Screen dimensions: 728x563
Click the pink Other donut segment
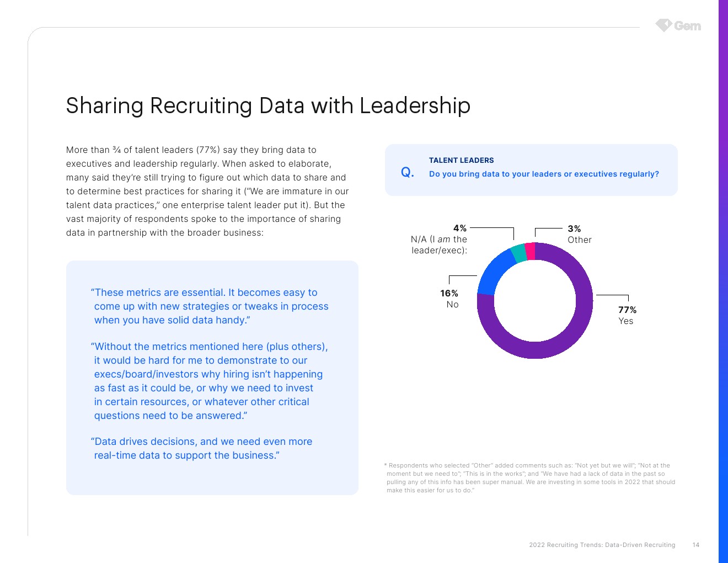click(x=530, y=251)
